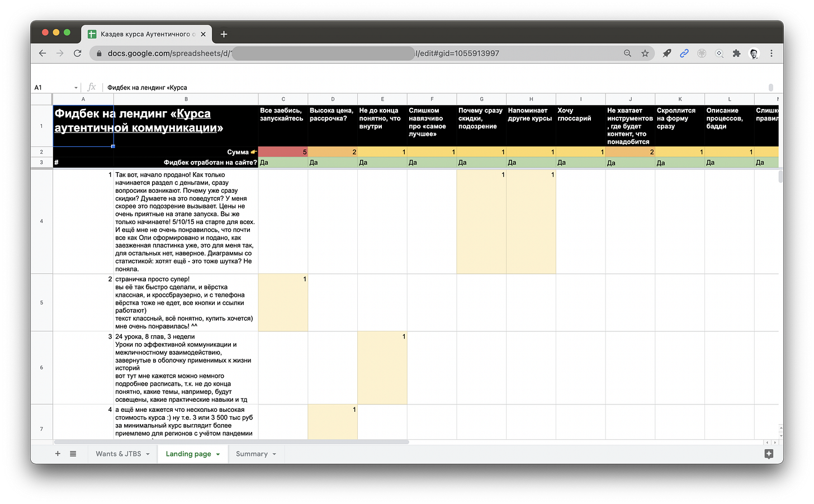The image size is (814, 504).
Task: Click the rocket extension icon
Action: click(666, 53)
